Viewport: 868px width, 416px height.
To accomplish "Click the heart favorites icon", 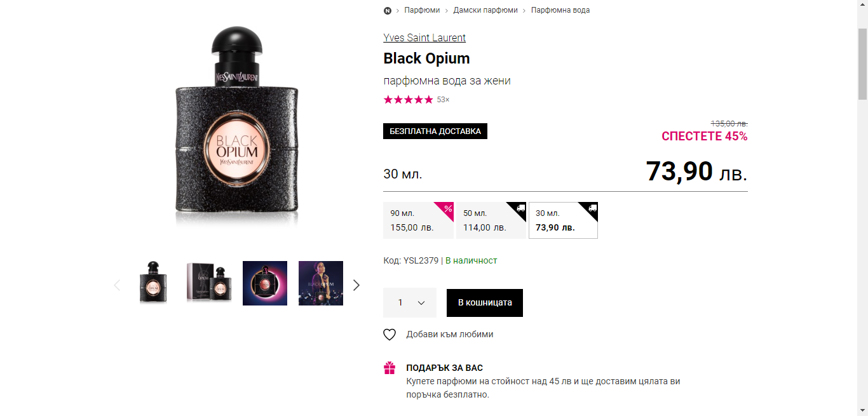I will [390, 335].
